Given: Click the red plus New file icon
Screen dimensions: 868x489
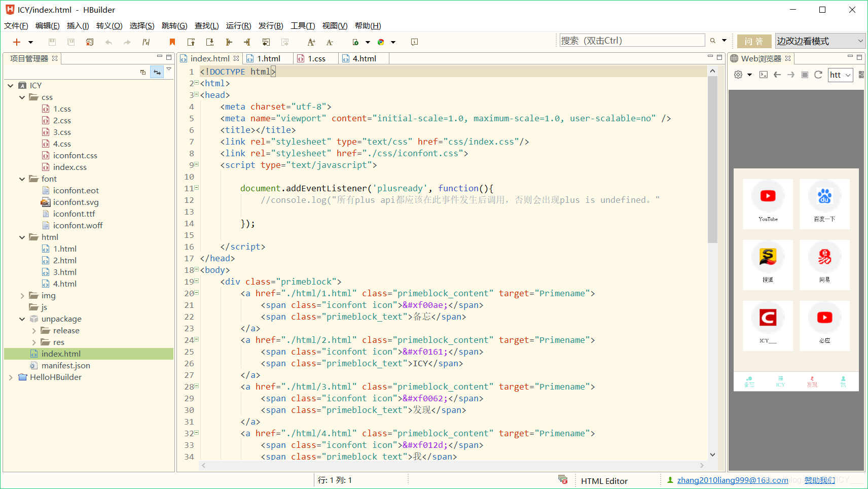Looking at the screenshot, I should point(17,42).
